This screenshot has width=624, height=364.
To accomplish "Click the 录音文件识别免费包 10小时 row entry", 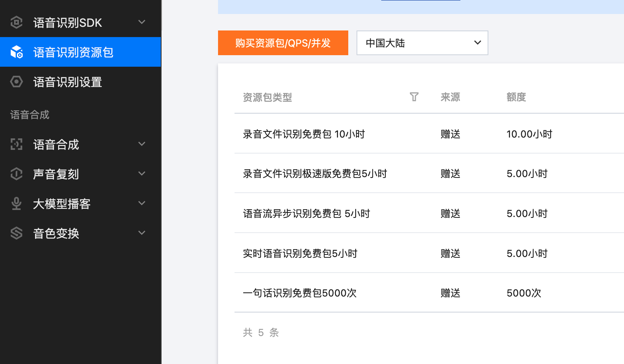I will tap(304, 133).
